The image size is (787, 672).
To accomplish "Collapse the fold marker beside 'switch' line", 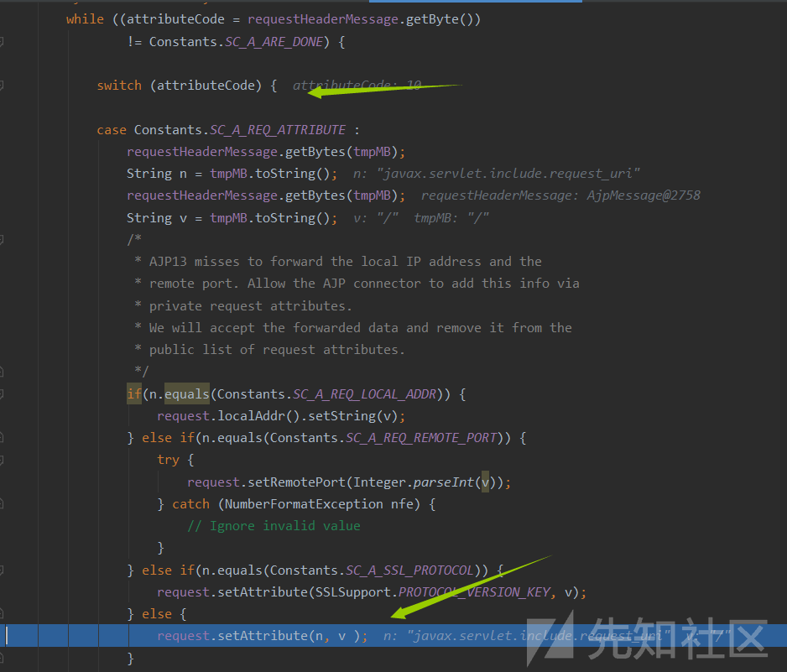I will 2,86.
